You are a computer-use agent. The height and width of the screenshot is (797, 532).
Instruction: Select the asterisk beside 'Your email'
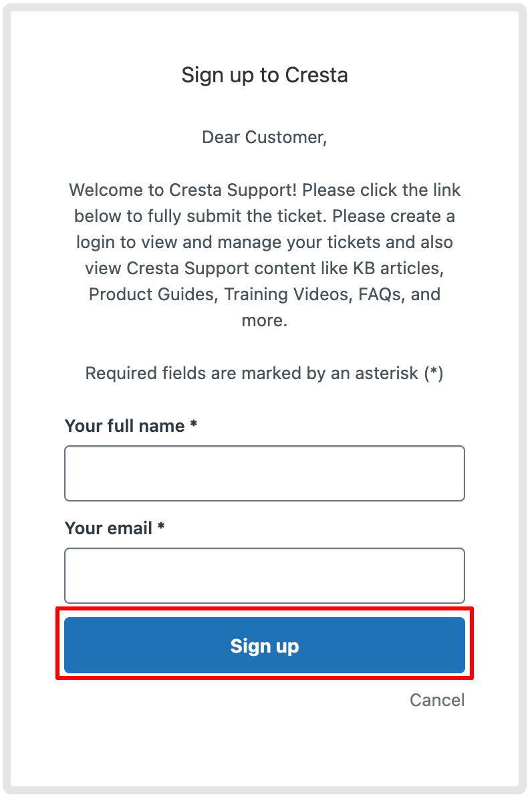(x=160, y=526)
